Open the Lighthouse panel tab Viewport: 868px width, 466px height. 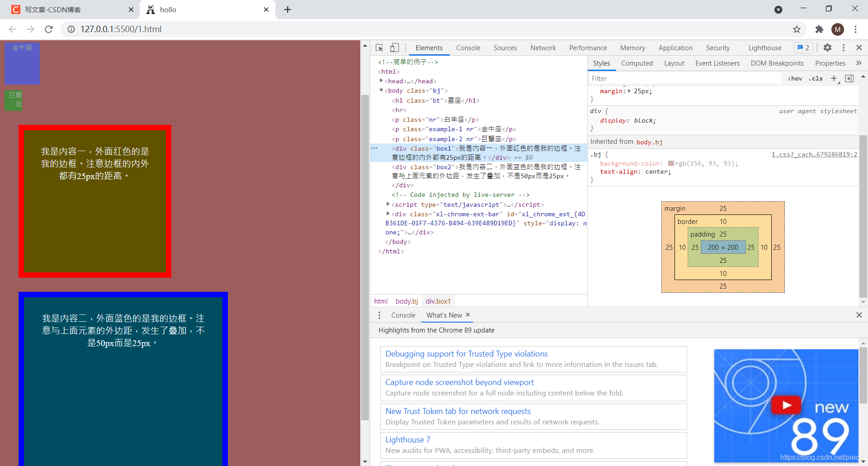pyautogui.click(x=764, y=48)
